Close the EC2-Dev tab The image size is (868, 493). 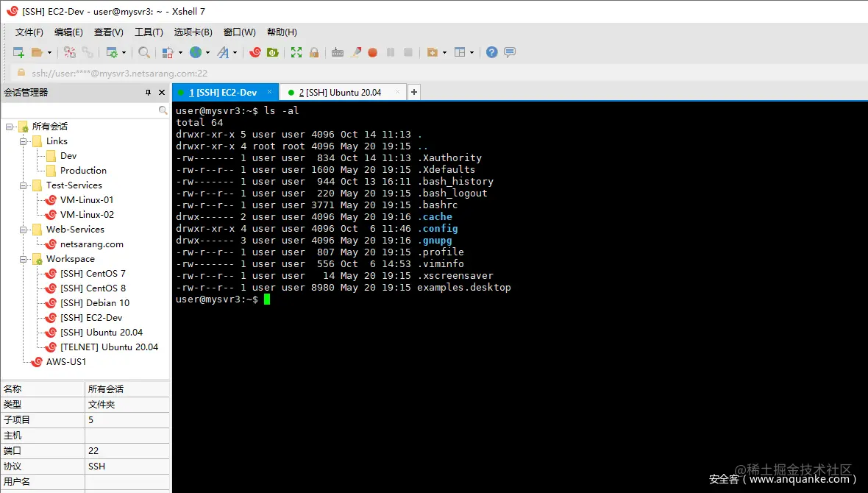click(269, 92)
